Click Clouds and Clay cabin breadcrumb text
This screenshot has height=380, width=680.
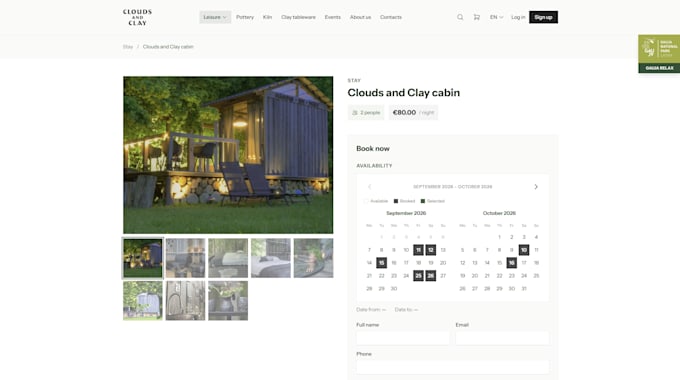point(168,46)
